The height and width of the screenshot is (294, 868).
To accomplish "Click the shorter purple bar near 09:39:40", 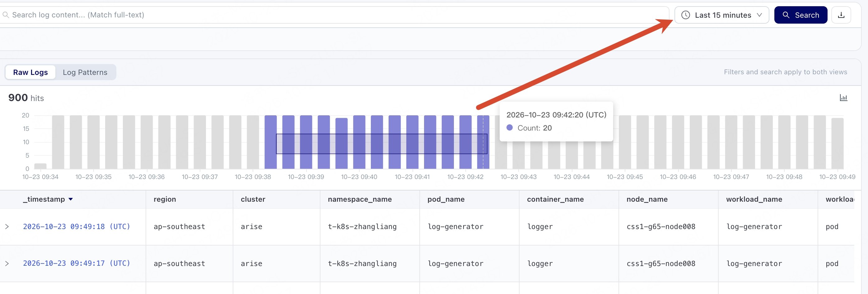I will tap(341, 143).
